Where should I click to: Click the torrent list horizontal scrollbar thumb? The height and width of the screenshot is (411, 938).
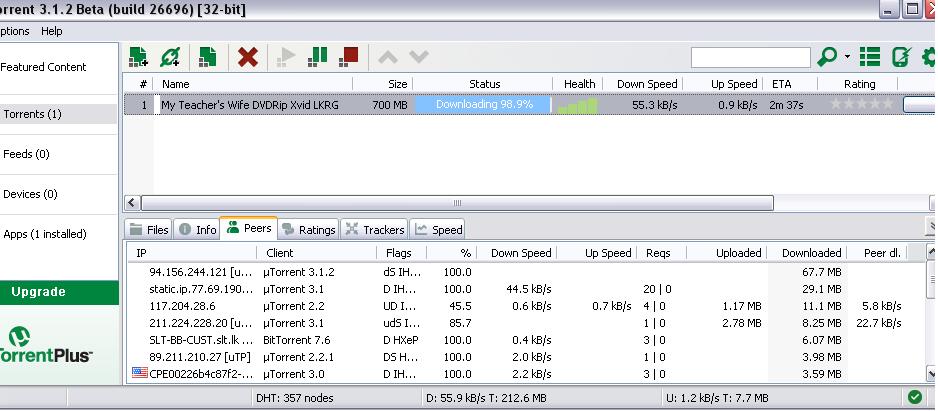pyautogui.click(x=458, y=203)
